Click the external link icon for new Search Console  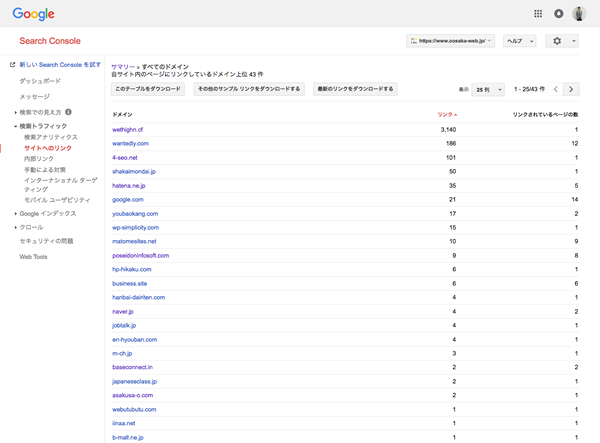pos(13,65)
